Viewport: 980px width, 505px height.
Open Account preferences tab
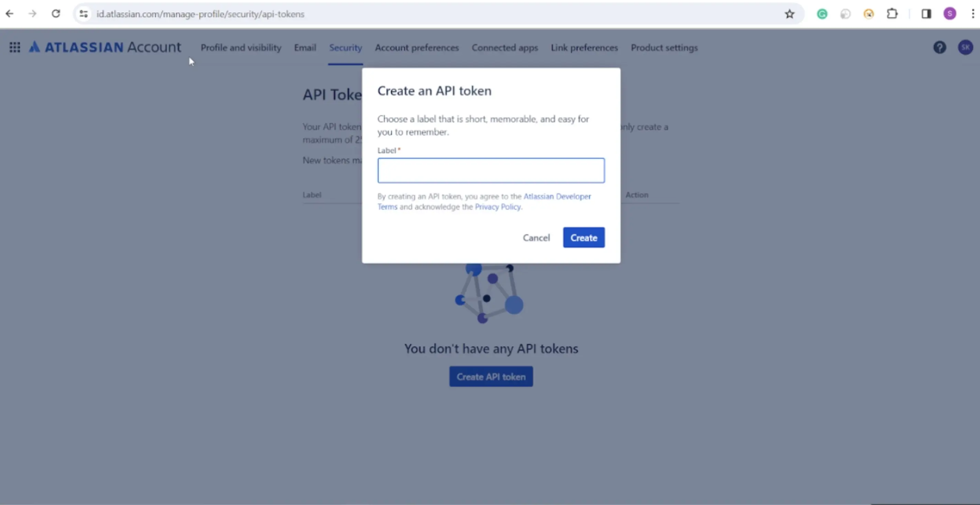pyautogui.click(x=416, y=47)
